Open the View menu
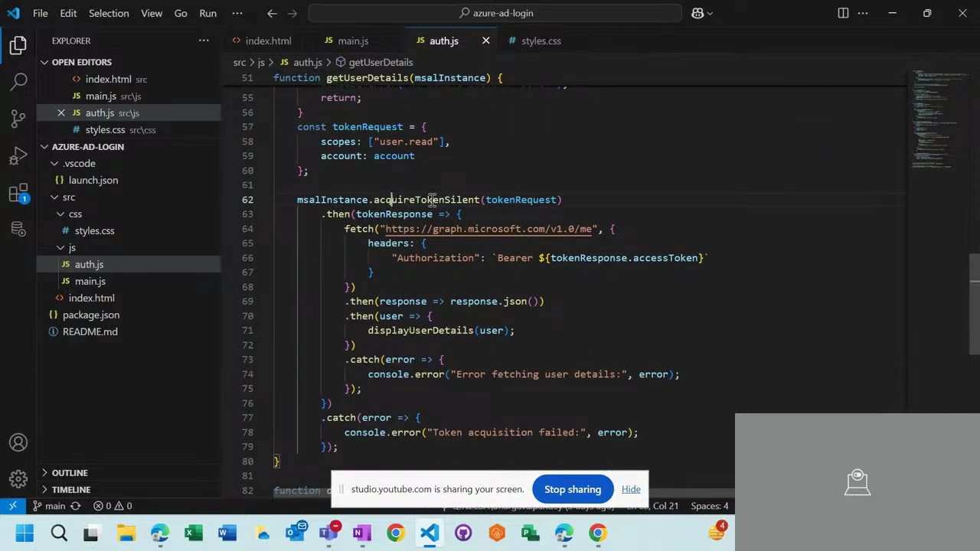Viewport: 980px width, 551px height. coord(152,13)
